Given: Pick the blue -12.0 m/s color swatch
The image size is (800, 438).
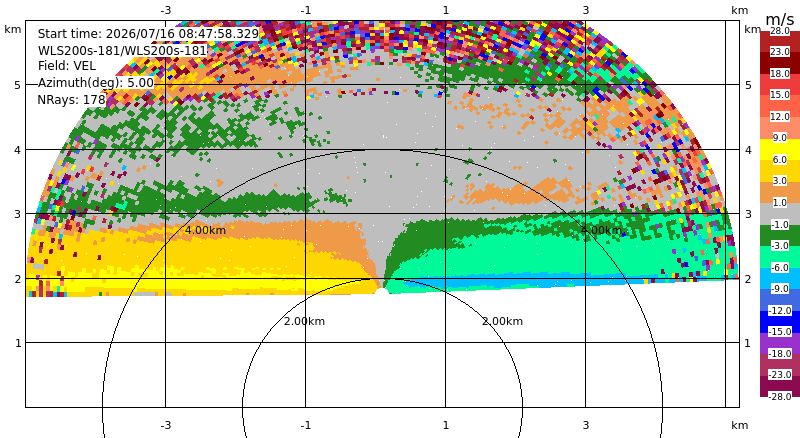Looking at the screenshot, I should point(780,300).
